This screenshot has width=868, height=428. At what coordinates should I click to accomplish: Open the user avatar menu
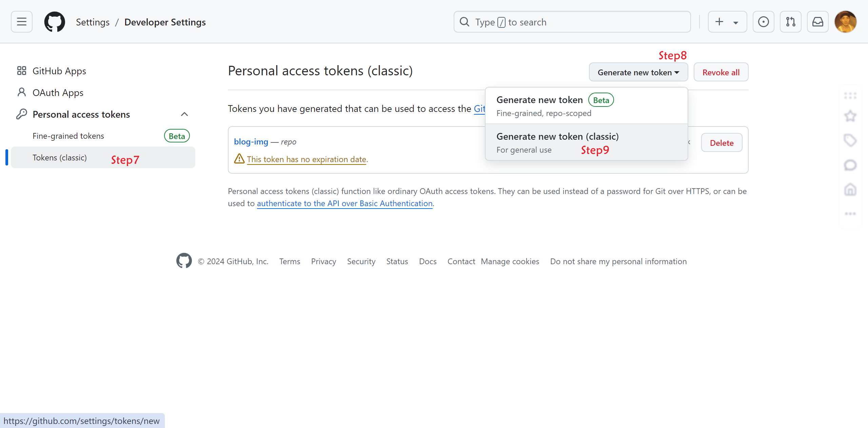[x=845, y=22]
